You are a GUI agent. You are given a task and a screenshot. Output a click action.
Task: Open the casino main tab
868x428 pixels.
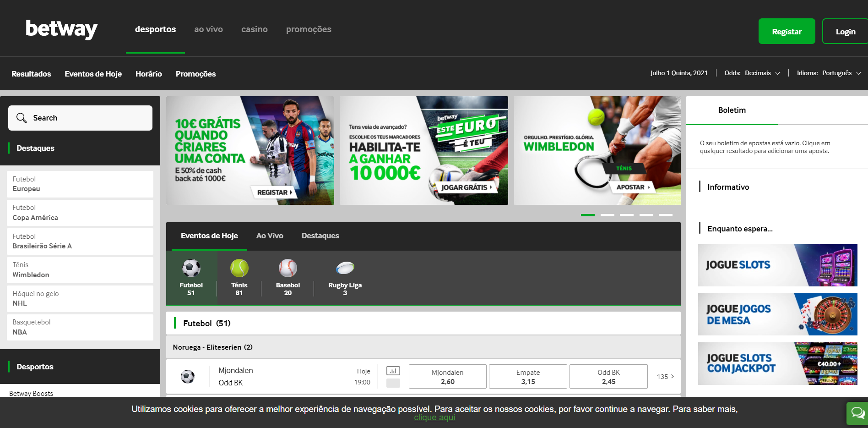point(255,29)
